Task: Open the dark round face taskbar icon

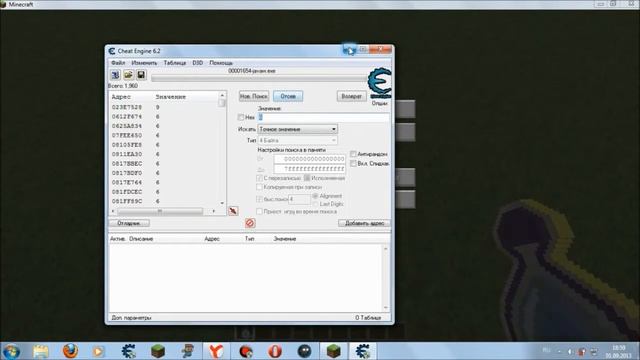Action: (x=304, y=351)
